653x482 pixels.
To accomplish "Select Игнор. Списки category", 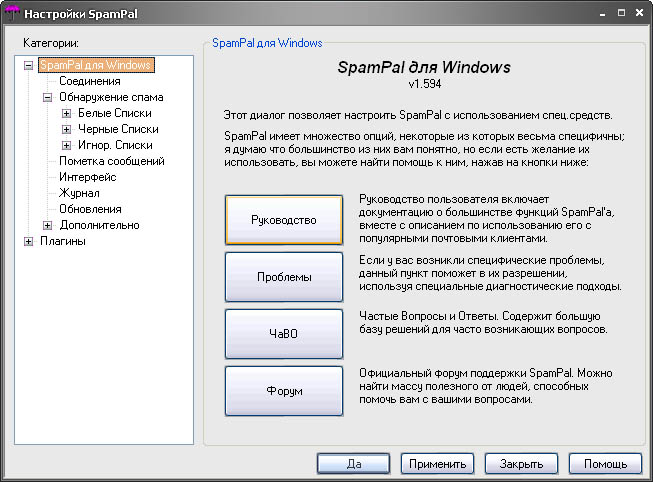I will [x=115, y=145].
